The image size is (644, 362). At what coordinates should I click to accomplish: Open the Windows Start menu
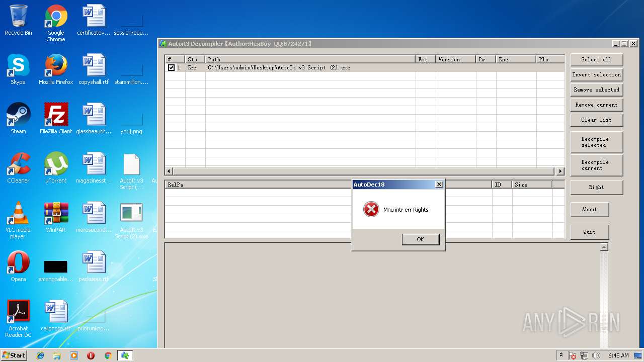tap(14, 355)
